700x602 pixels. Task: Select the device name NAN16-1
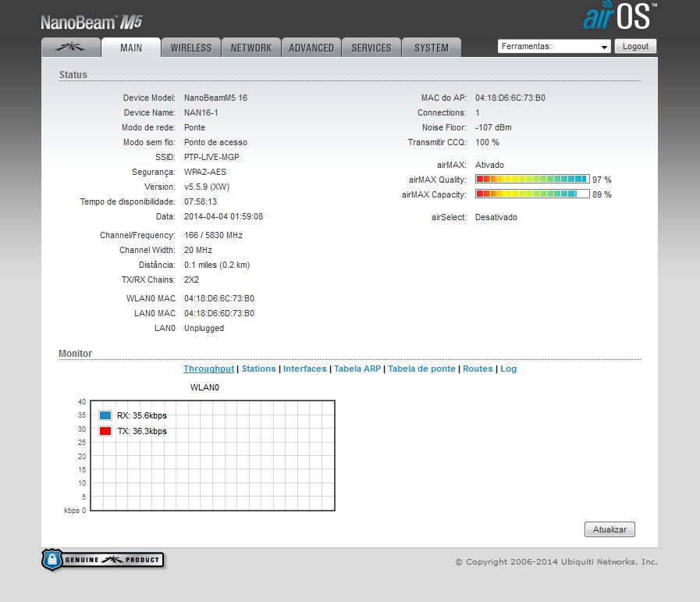(201, 112)
